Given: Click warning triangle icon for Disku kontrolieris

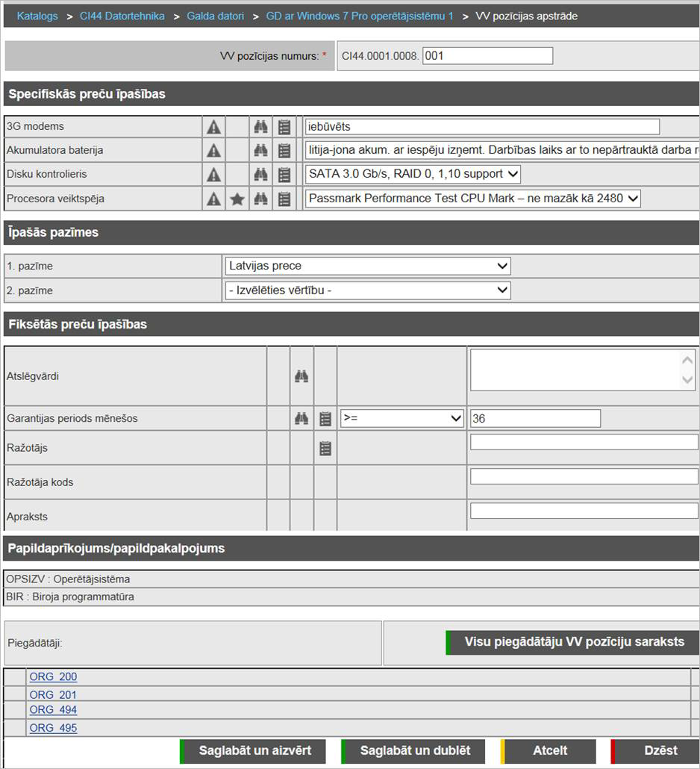Looking at the screenshot, I should pos(214,175).
